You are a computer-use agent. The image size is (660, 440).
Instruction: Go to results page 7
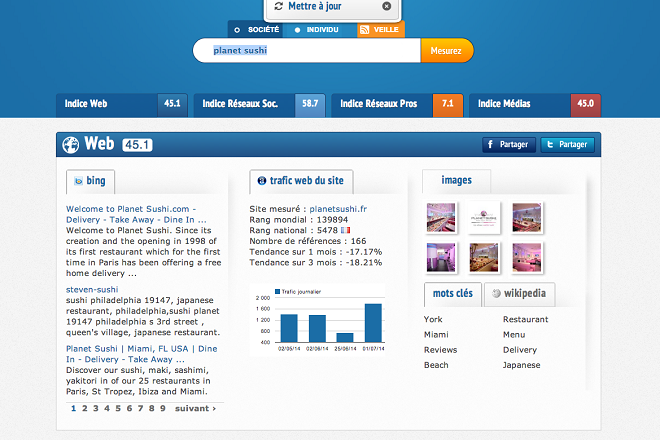pos(141,408)
